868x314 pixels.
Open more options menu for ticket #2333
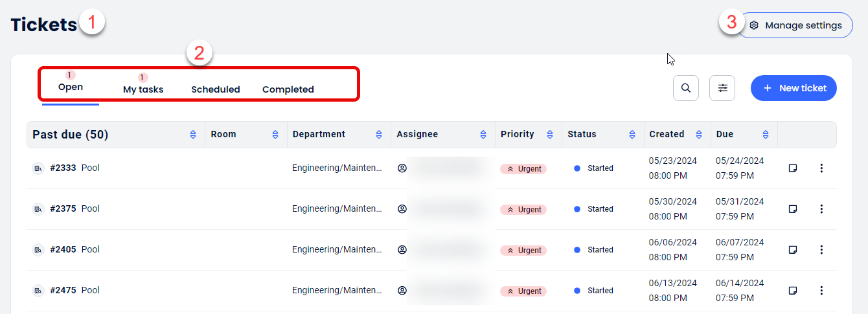coord(821,168)
